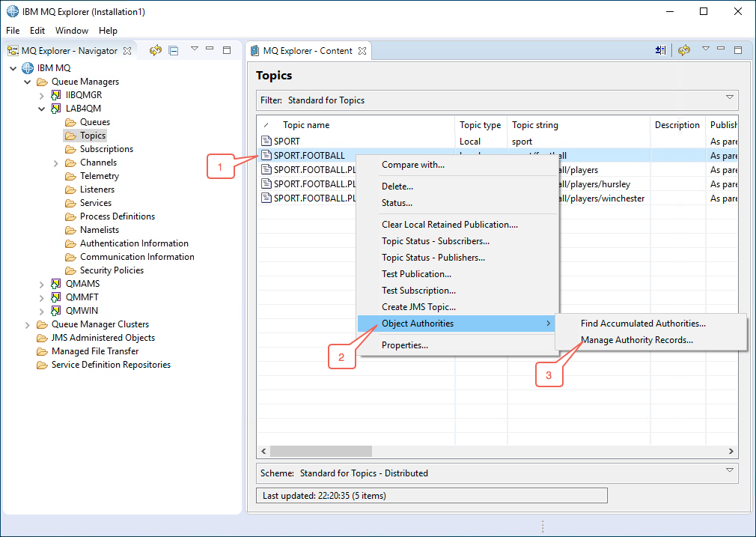The height and width of the screenshot is (537, 756).
Task: Select the Managed File Transfer node
Action: [x=95, y=351]
